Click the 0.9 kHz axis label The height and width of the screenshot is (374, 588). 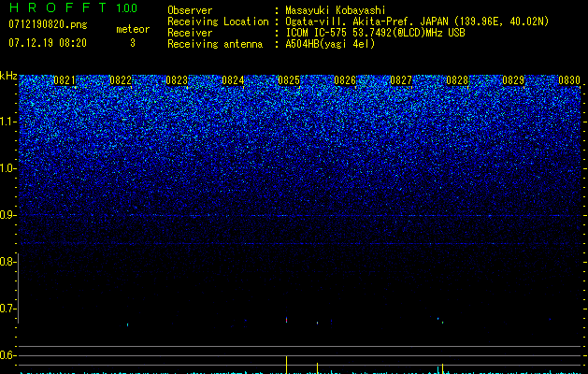tap(7, 215)
